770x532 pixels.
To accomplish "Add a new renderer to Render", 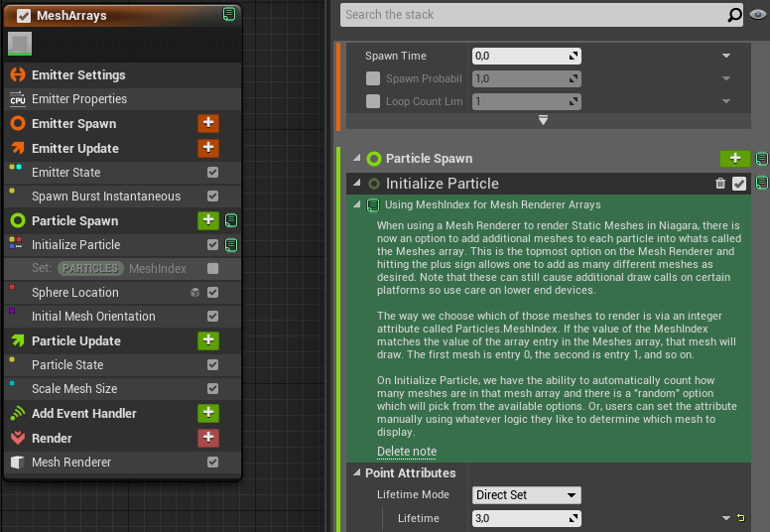I will 208,437.
